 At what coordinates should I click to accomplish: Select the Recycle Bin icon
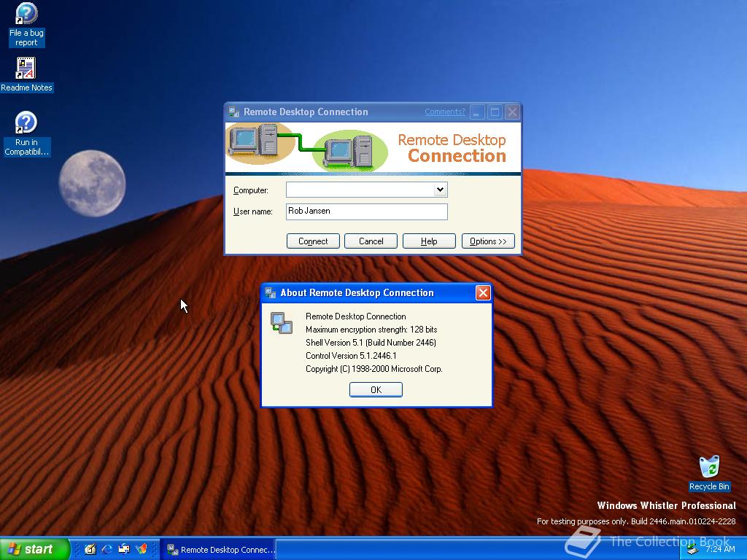(709, 473)
